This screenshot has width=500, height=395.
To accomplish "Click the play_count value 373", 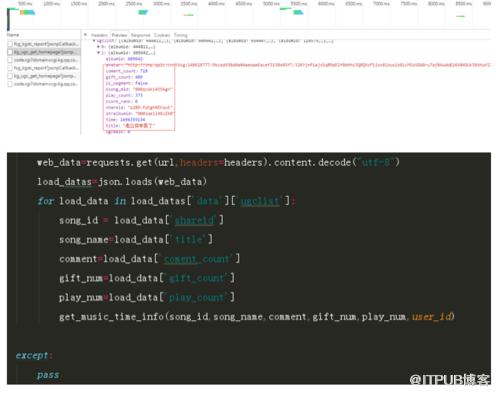I will (139, 95).
